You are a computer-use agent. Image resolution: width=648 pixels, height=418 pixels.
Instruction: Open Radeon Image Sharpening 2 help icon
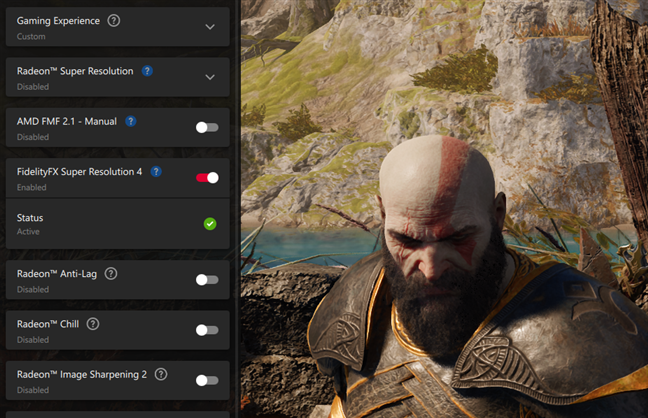tap(161, 374)
